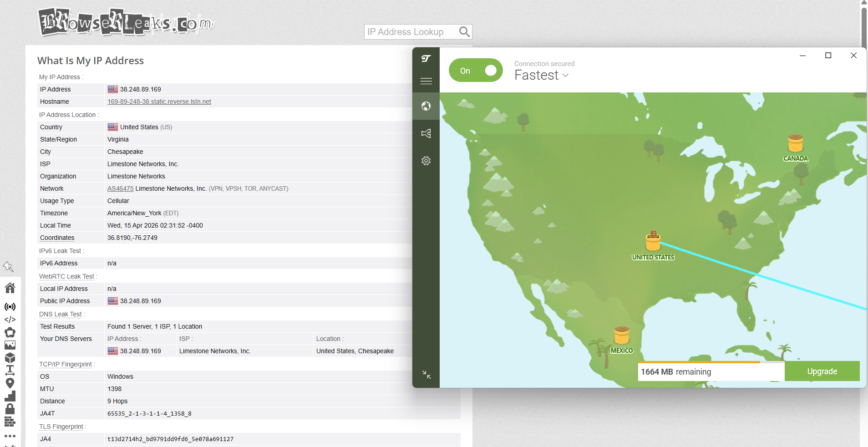Image resolution: width=868 pixels, height=447 pixels.
Task: Maximize the TunnelBear window
Action: [828, 56]
